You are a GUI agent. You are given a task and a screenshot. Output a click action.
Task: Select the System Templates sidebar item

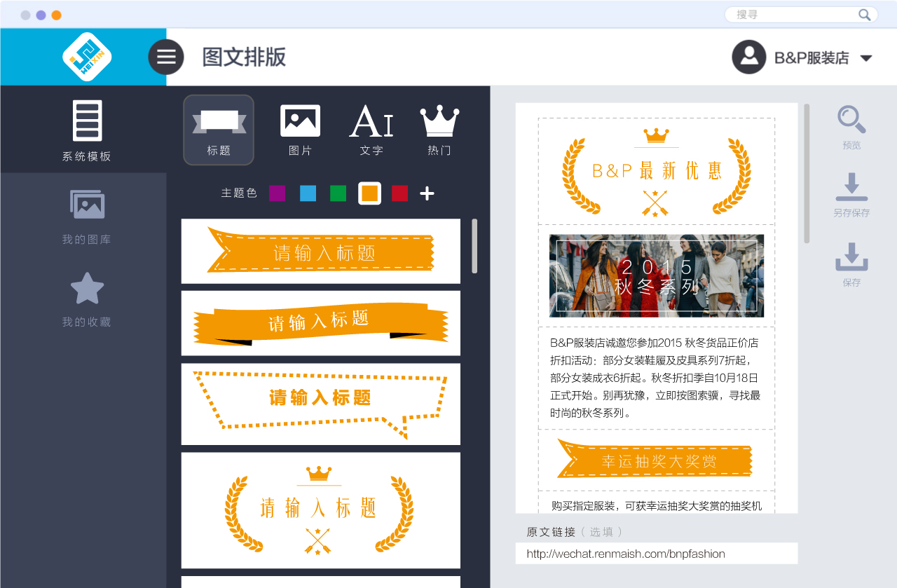click(87, 130)
